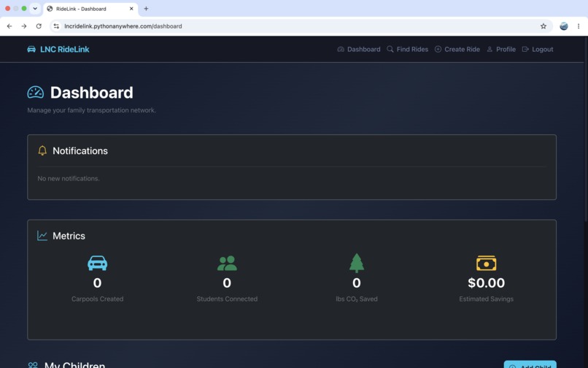Image resolution: width=588 pixels, height=368 pixels.
Task: Open site information icon in address bar
Action: [x=56, y=26]
